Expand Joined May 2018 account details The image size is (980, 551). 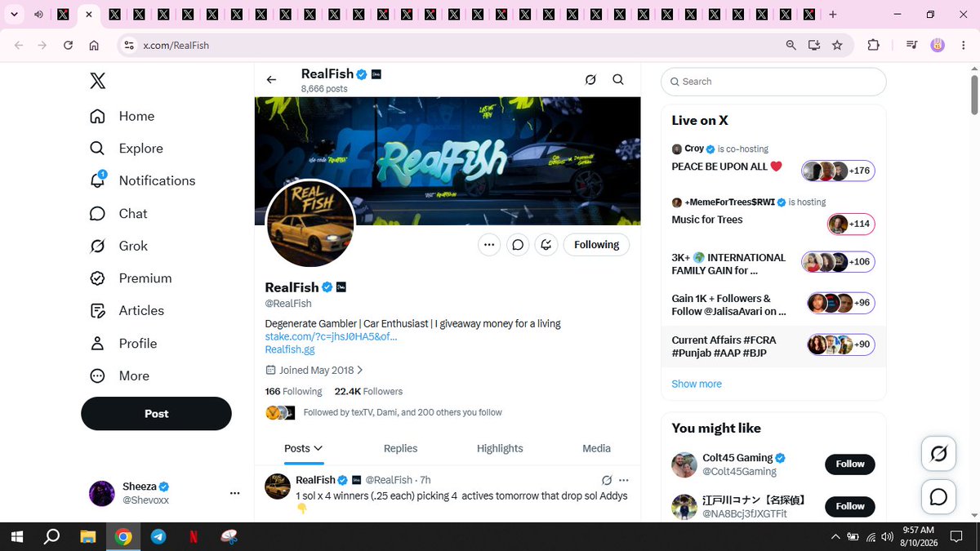tap(314, 370)
